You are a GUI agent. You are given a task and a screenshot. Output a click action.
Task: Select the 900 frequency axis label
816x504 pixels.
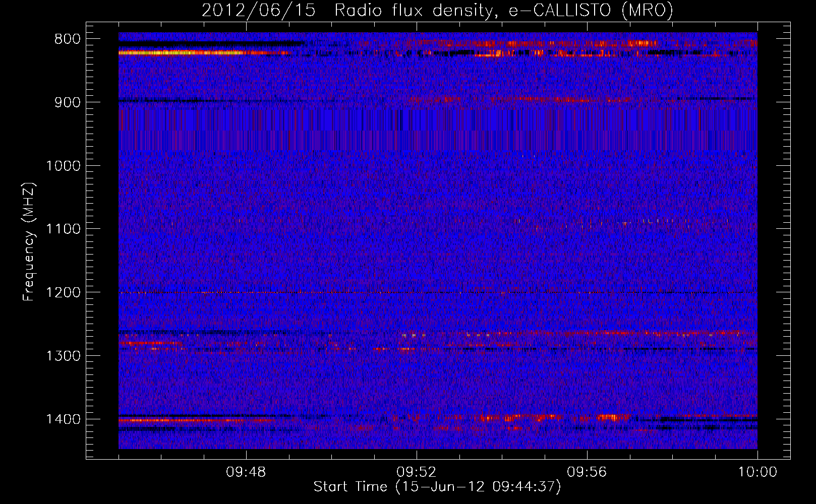coord(68,102)
